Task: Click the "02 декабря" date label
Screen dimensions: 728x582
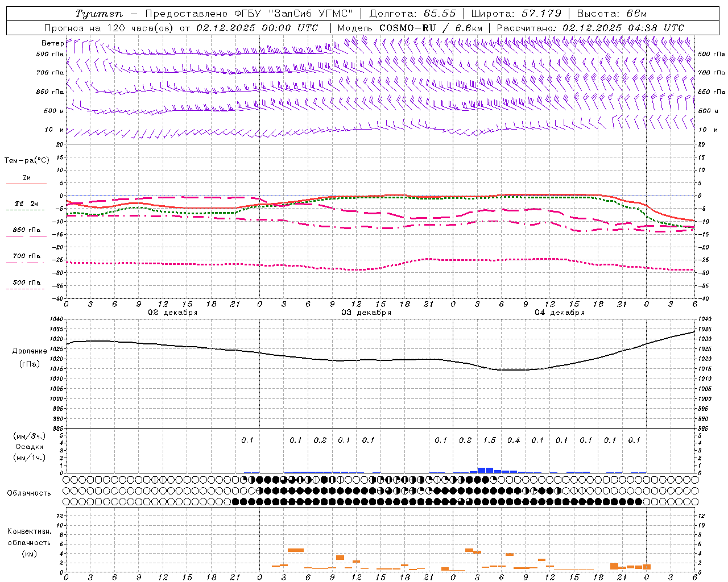Action: pos(173,313)
